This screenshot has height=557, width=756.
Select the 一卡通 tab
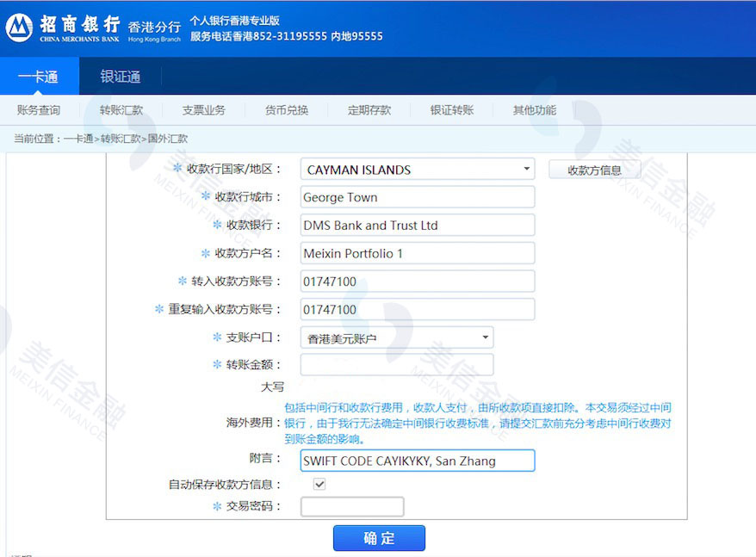tap(38, 77)
